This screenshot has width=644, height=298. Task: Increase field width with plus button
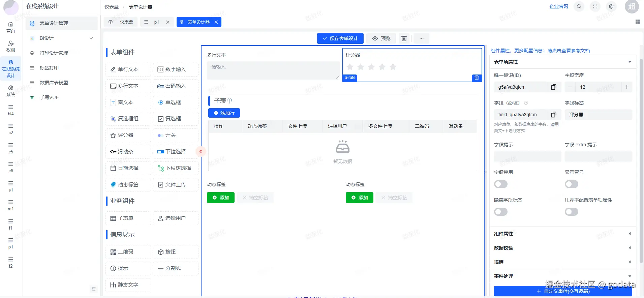click(627, 87)
